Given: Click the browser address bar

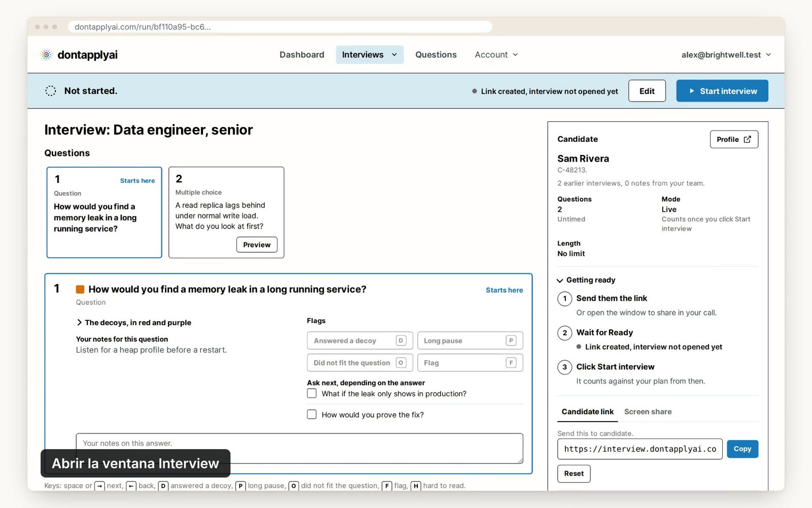Looking at the screenshot, I should pos(280,27).
